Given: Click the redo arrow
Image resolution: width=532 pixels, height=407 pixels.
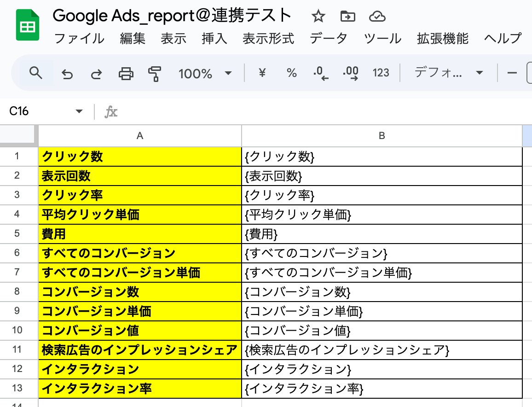Looking at the screenshot, I should click(96, 74).
